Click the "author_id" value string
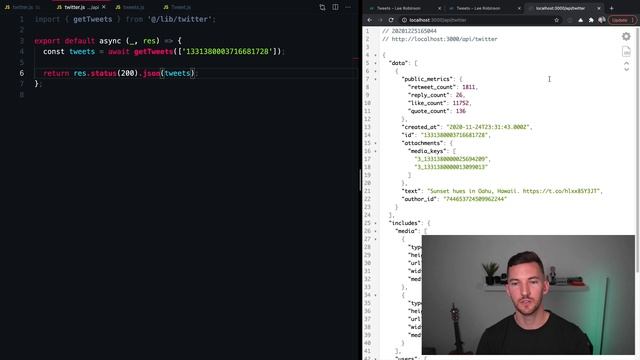Image resolution: width=640 pixels, height=360 pixels. coord(475,199)
